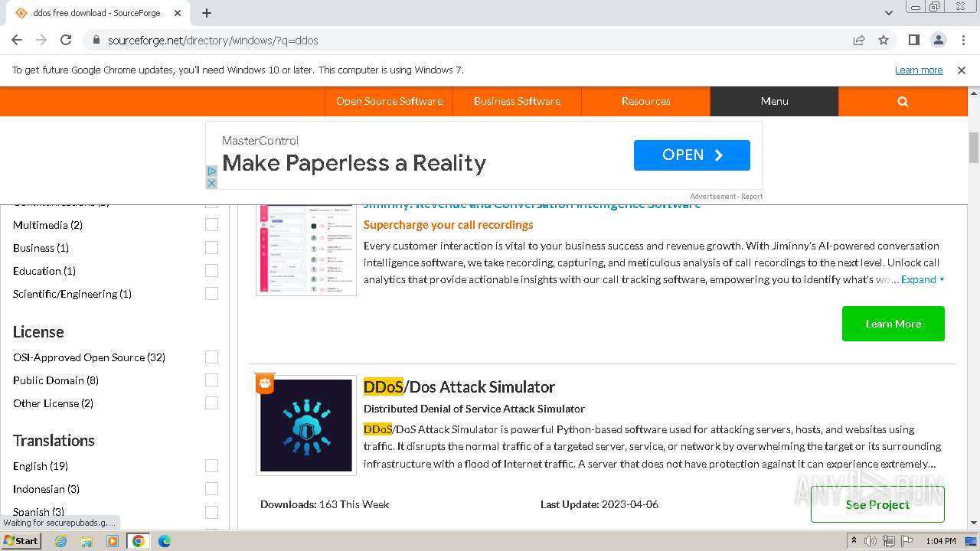Open the Learn more link about Chrome updates

[919, 70]
